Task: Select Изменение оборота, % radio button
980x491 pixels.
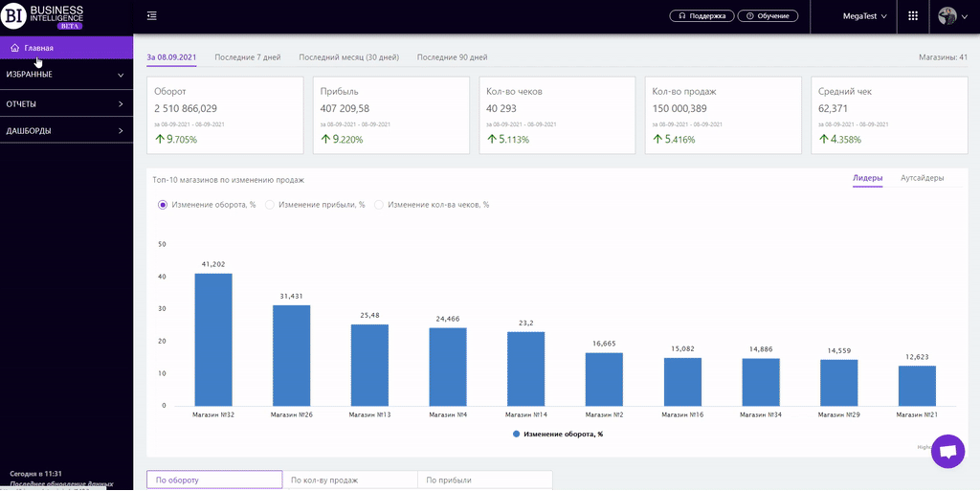Action: click(x=163, y=205)
